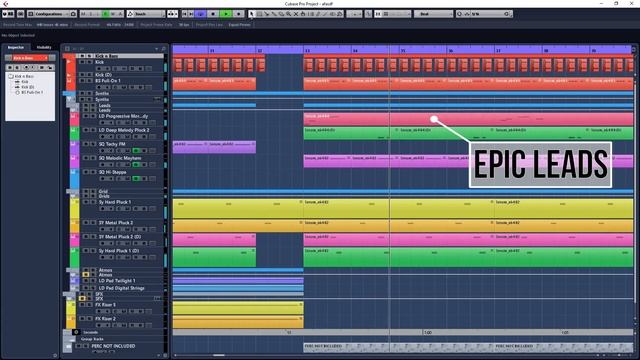Collapse the Grid folder track icon

point(73,191)
